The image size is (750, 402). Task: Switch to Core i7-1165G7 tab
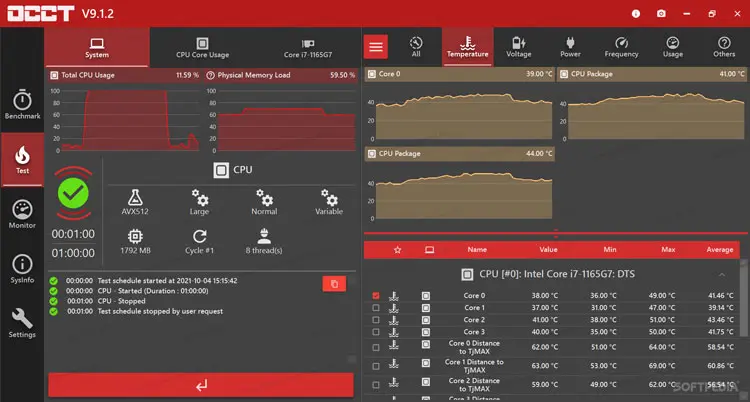point(308,47)
